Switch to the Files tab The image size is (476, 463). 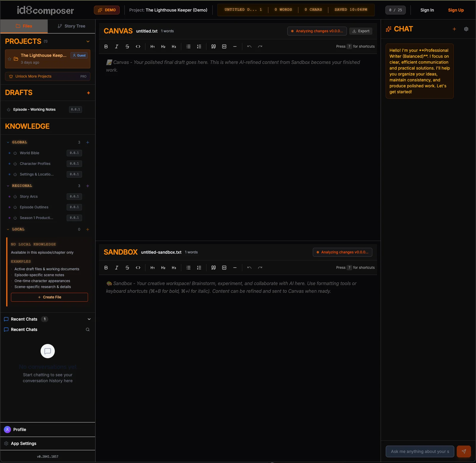(x=24, y=26)
